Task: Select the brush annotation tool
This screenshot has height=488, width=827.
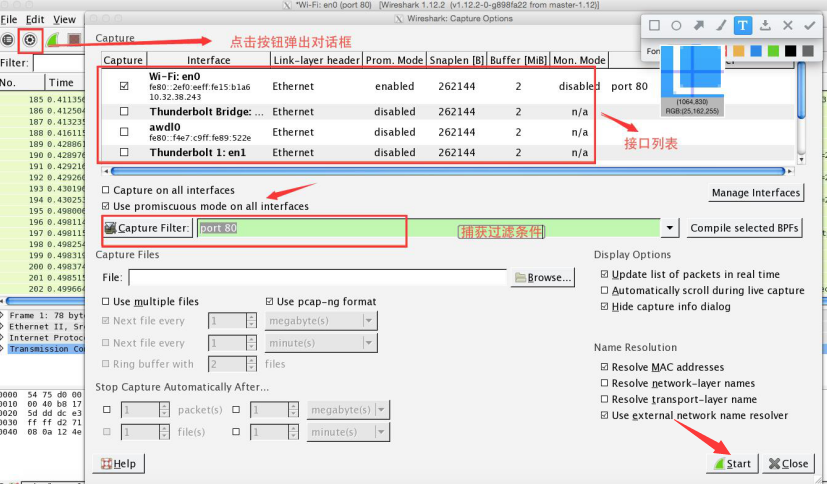Action: [720, 25]
